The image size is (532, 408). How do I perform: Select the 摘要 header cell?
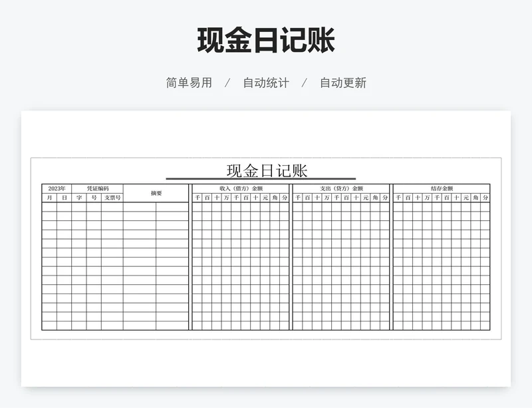[x=156, y=193]
